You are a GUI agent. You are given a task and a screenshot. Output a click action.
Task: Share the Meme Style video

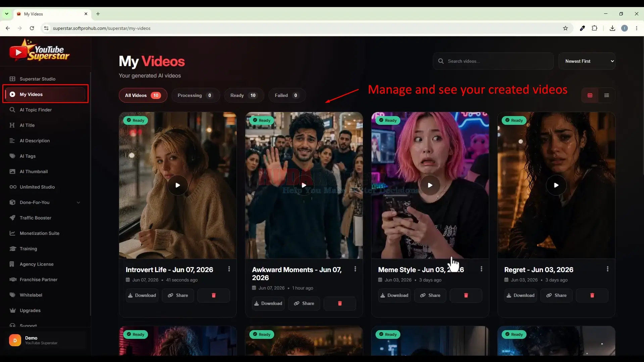coord(430,295)
